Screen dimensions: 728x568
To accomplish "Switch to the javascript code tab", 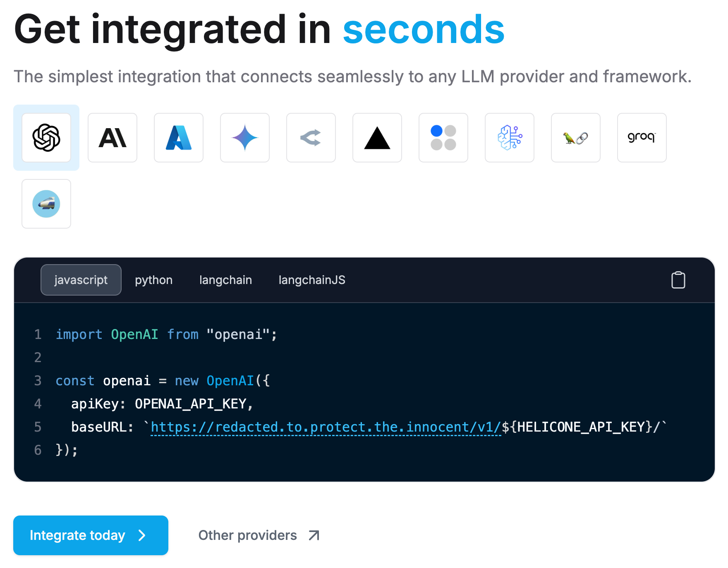I will (x=81, y=280).
